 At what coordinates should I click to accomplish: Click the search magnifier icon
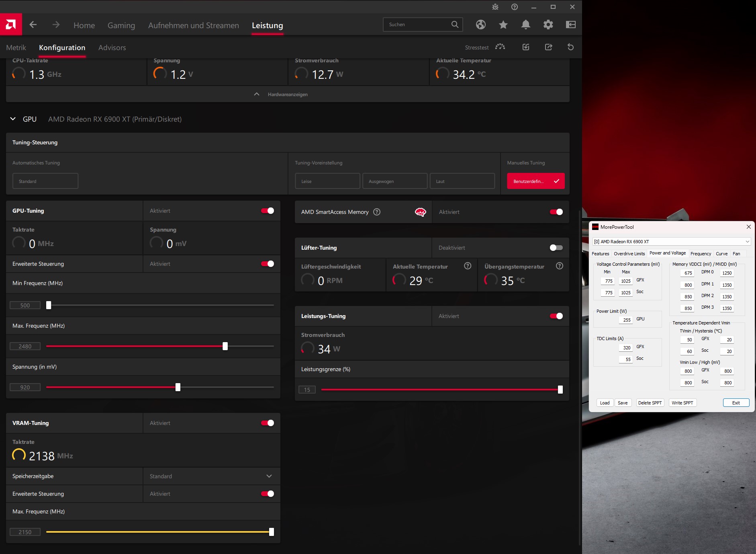455,25
